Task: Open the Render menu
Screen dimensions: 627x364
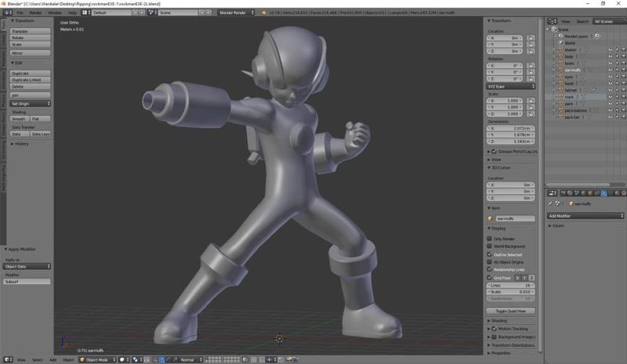Action: (35, 13)
